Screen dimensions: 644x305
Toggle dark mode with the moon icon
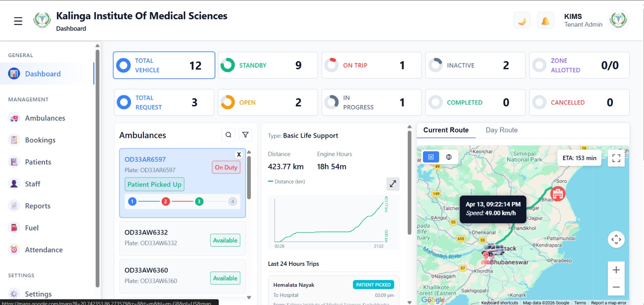pos(522,21)
